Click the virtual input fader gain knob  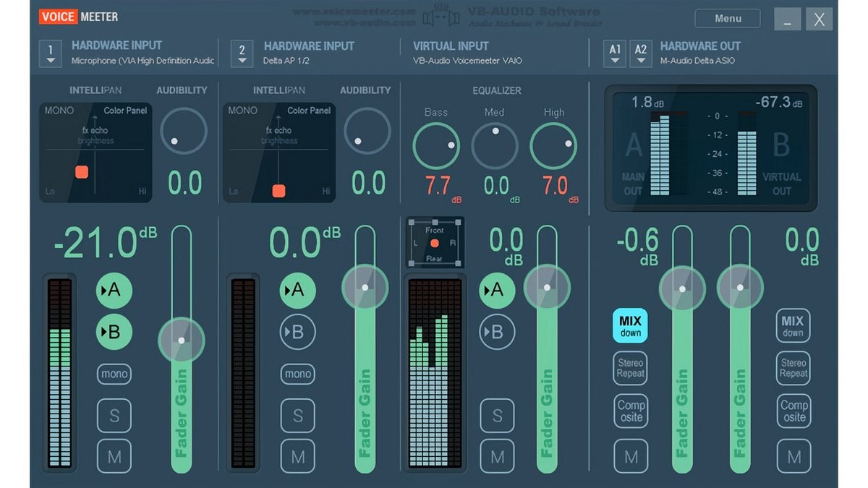(x=547, y=288)
